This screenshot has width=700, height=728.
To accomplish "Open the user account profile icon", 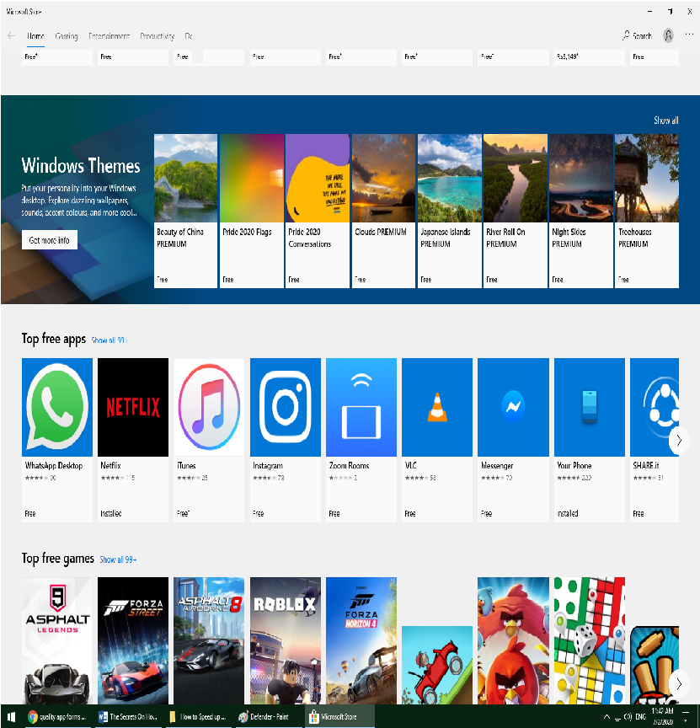I will point(668,35).
